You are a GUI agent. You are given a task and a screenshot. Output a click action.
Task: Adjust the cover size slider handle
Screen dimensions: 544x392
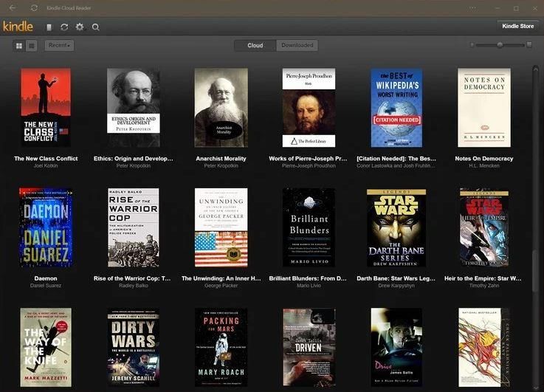(500, 45)
